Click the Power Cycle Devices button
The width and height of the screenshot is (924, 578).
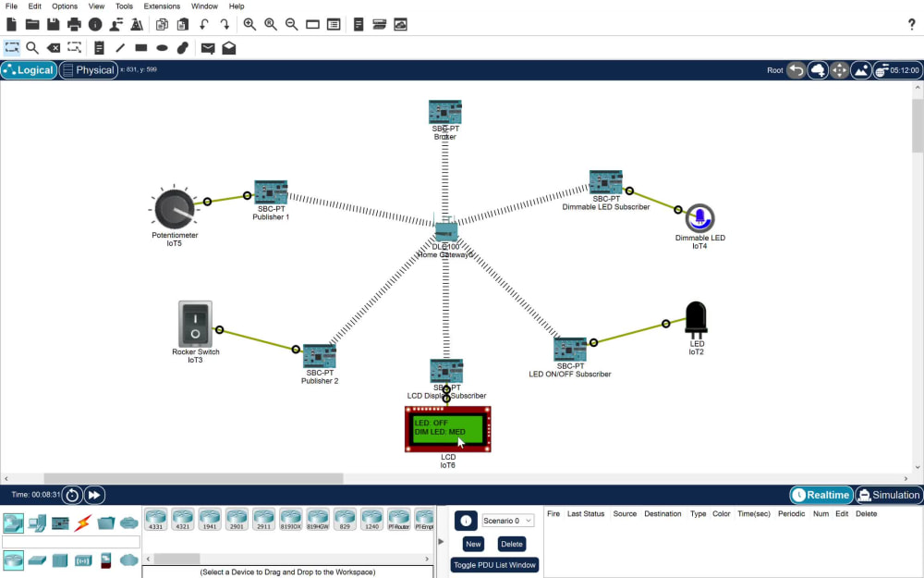pos(72,495)
